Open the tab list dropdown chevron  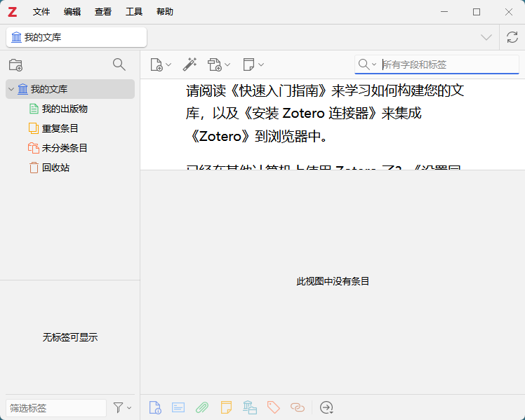pos(486,37)
